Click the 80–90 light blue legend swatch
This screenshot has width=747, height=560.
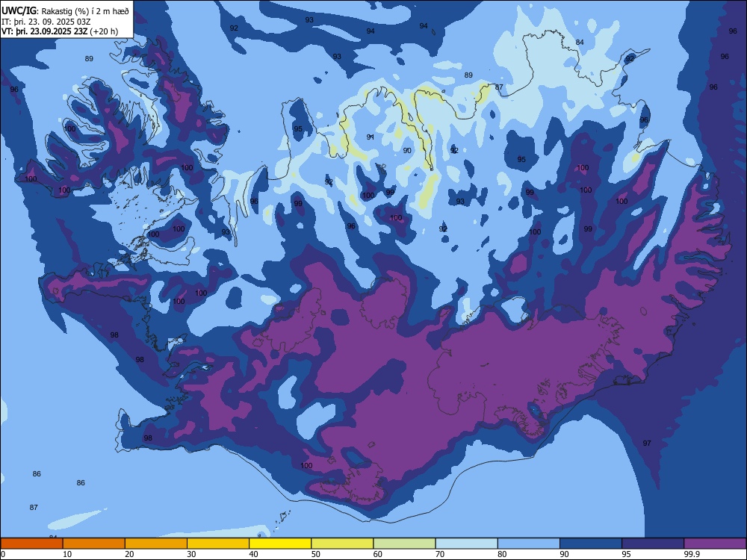coord(529,544)
